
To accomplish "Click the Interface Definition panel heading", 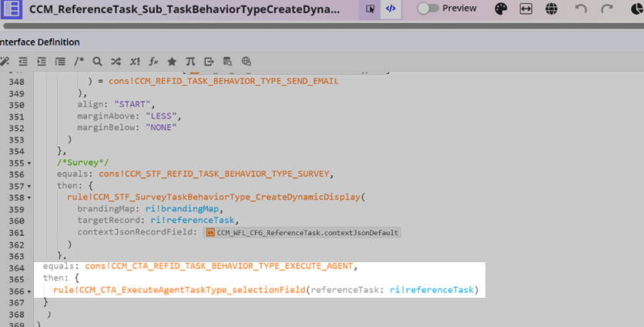I will pos(40,42).
